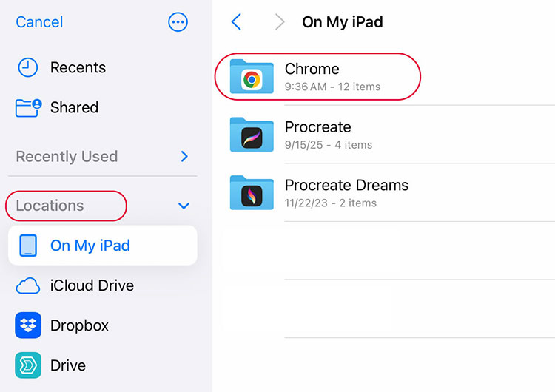Go back with the left chevron
Viewport: 555px width, 392px height.
(x=237, y=22)
